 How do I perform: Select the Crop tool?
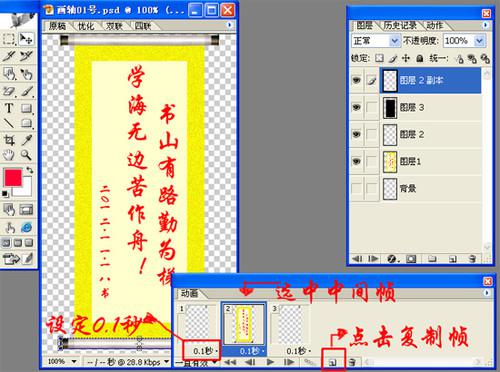point(9,140)
